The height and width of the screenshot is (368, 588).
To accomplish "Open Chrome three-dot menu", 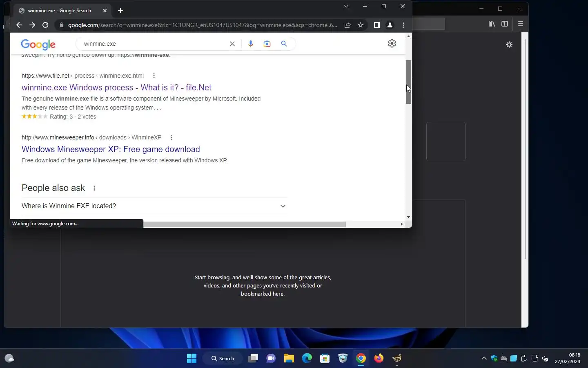I will [403, 25].
